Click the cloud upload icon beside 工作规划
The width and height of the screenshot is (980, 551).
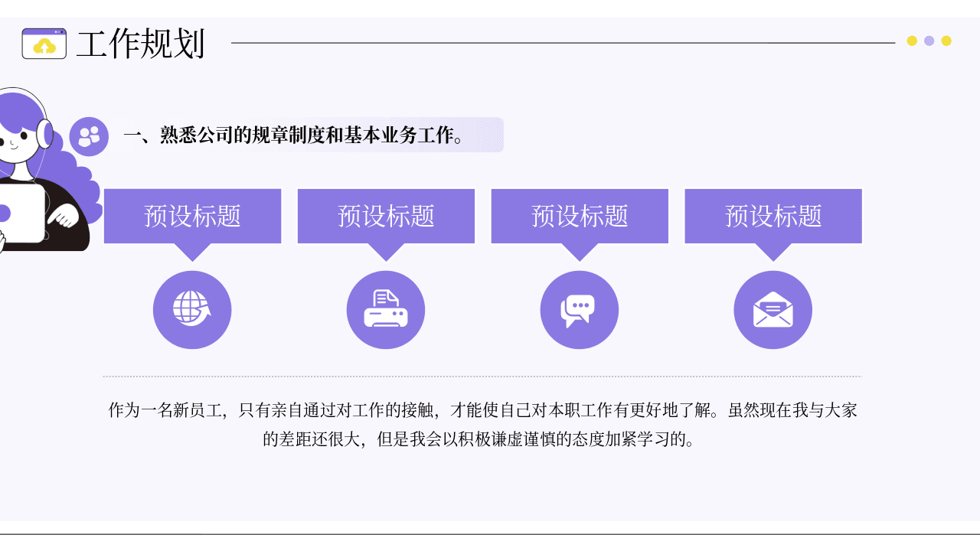click(44, 44)
